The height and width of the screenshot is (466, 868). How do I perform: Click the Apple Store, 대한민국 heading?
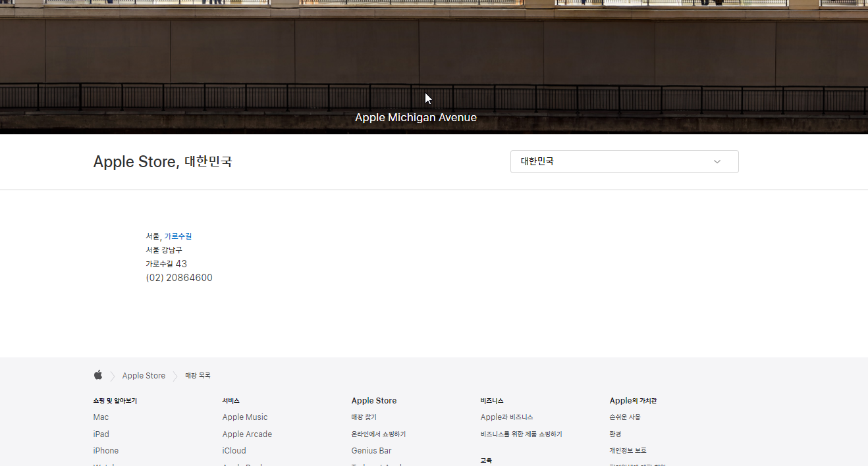tap(163, 161)
